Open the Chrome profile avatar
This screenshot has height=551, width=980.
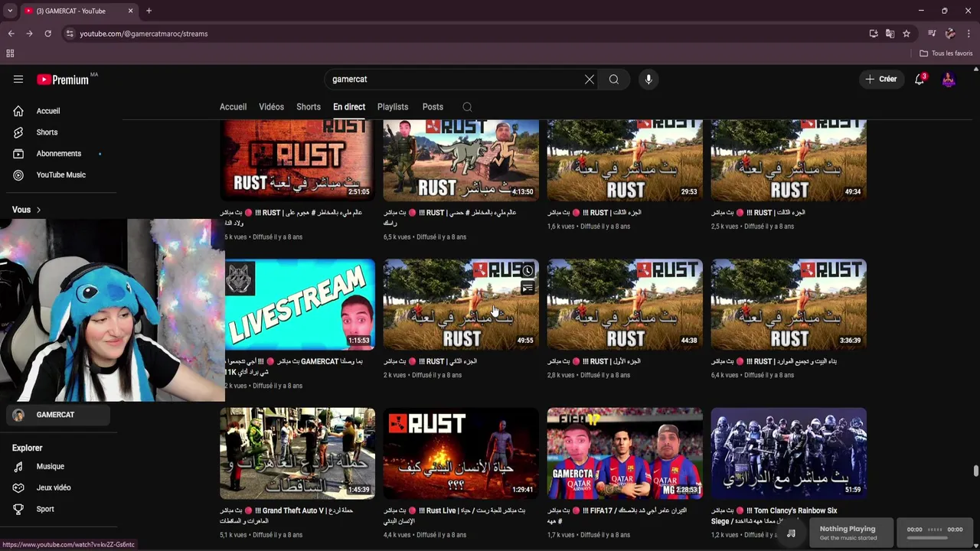[950, 34]
